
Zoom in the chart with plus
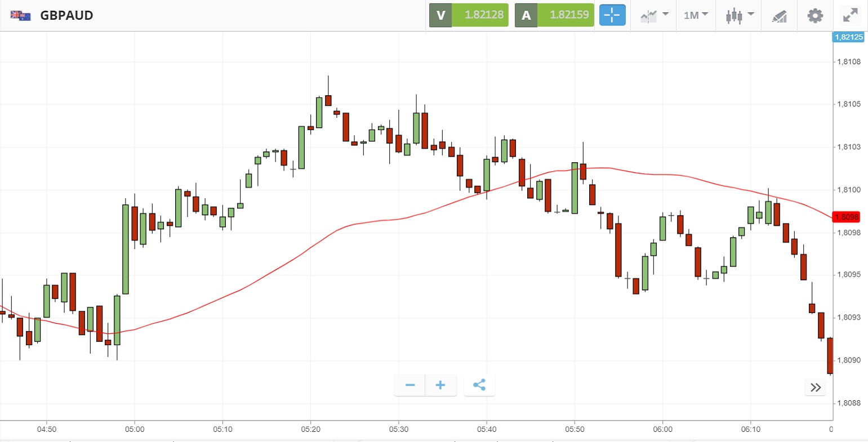coord(440,385)
